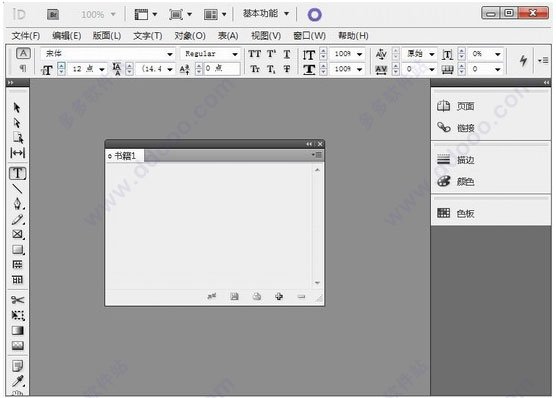Click the print book icon

pos(257,296)
